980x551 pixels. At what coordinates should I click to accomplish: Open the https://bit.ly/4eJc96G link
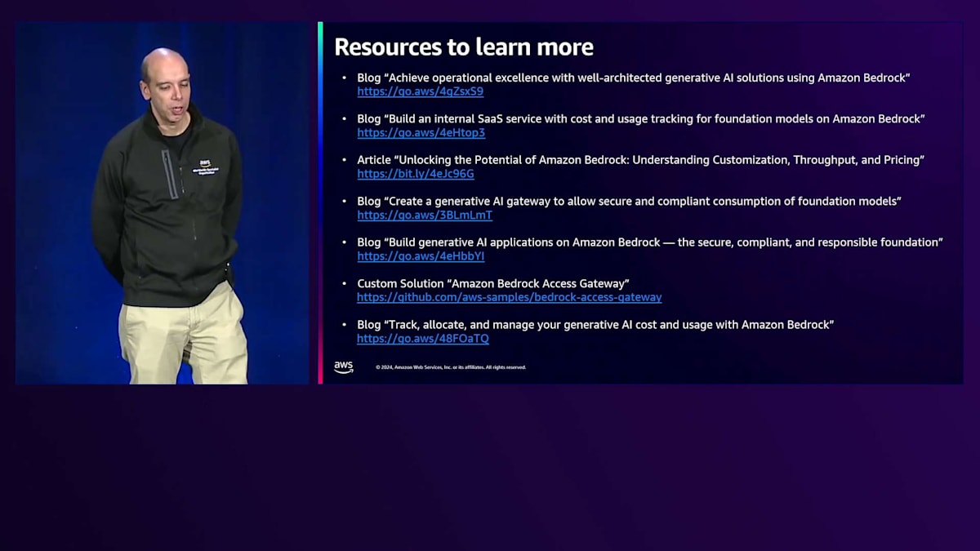(x=416, y=174)
